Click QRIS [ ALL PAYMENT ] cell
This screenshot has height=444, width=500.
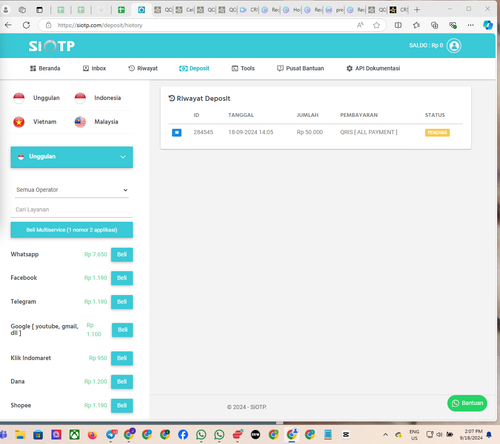coord(369,132)
